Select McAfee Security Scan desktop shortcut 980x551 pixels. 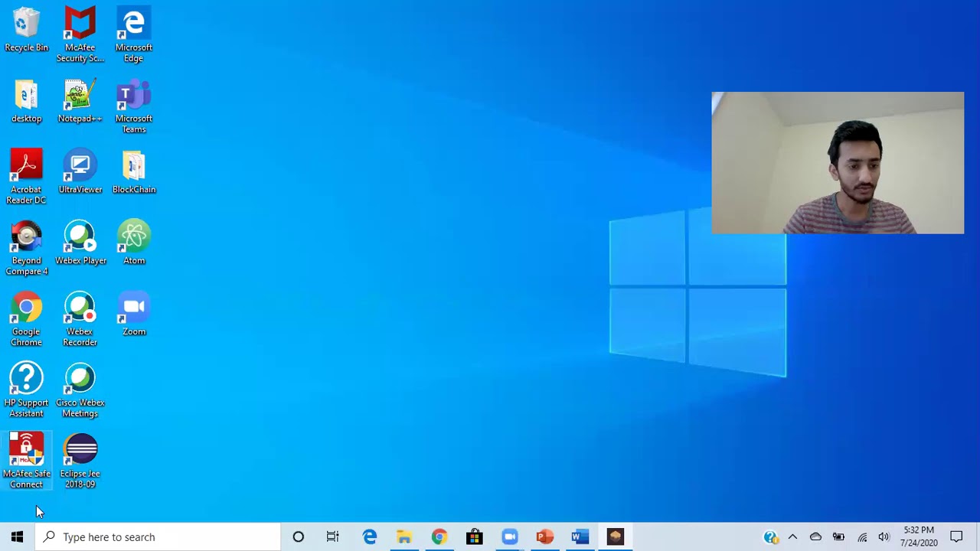[x=80, y=35]
